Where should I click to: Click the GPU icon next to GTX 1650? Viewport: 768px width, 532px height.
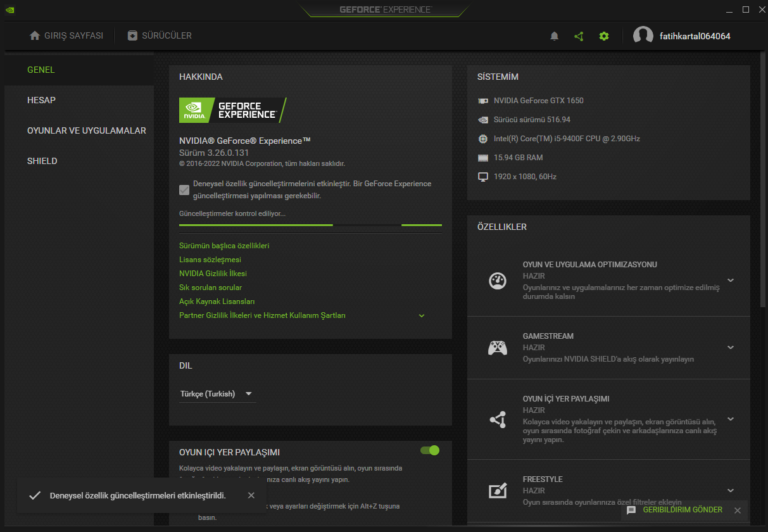[483, 101]
